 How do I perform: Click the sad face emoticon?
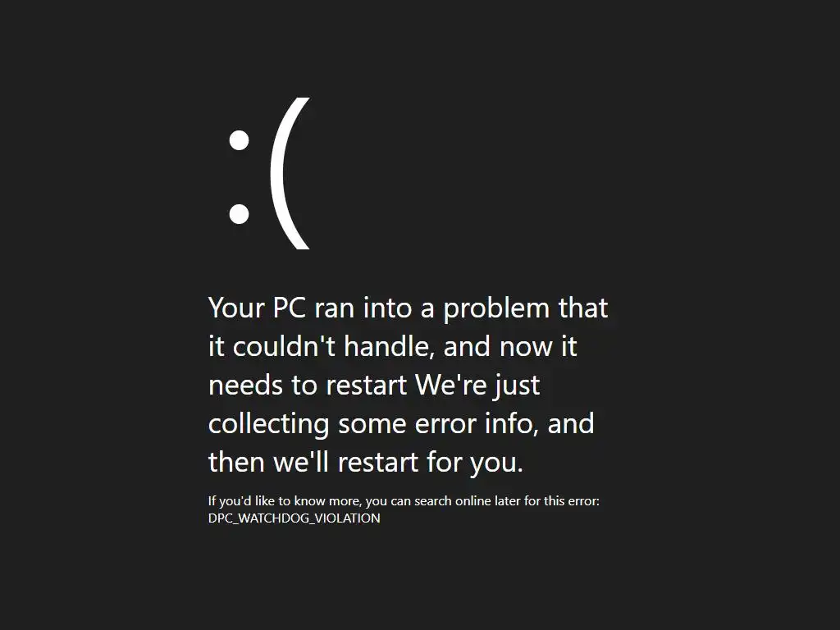[269, 174]
